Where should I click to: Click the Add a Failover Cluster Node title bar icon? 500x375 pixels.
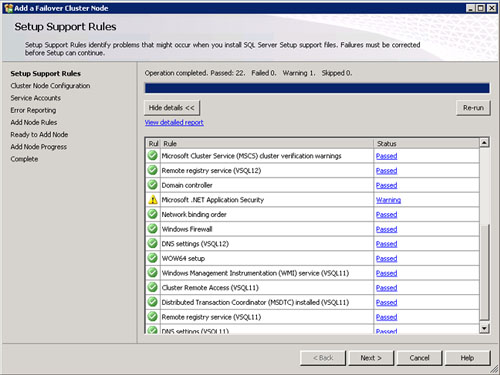click(8, 8)
